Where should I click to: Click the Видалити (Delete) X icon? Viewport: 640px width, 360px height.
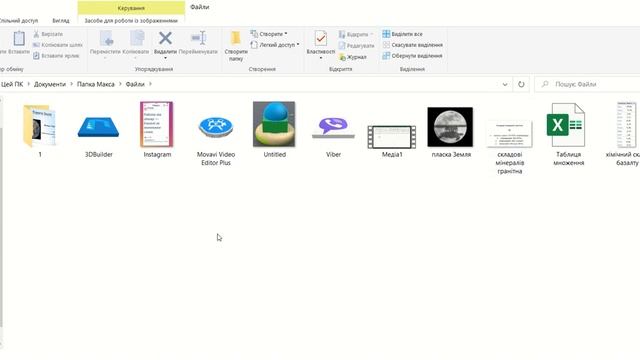(165, 38)
